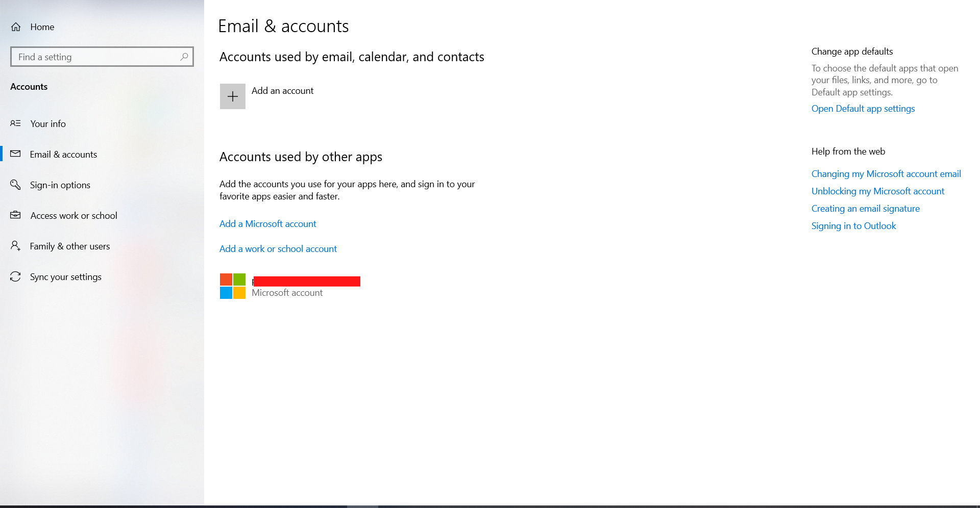Click Add a work or school account

[278, 248]
